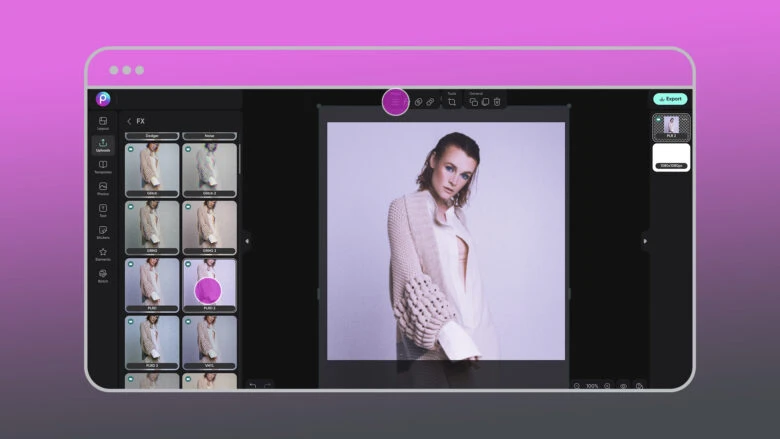Open the Elements panel star icon
780x439 pixels.
[x=103, y=253]
